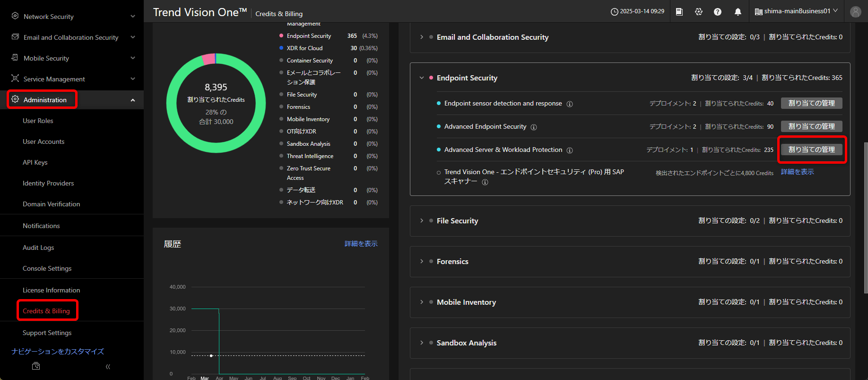Open User Roles page
Viewport: 868px width, 380px height.
click(x=38, y=121)
